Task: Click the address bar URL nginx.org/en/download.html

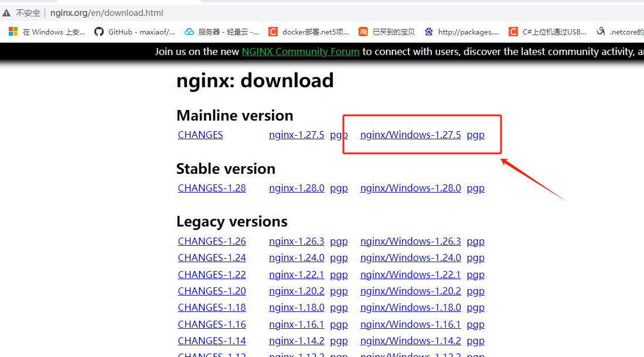Action: click(x=107, y=13)
